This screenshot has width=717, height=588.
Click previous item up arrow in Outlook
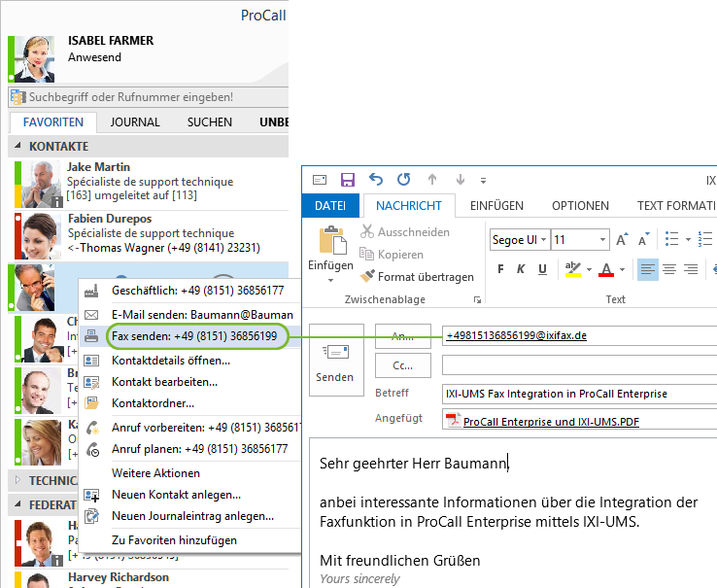(x=432, y=180)
